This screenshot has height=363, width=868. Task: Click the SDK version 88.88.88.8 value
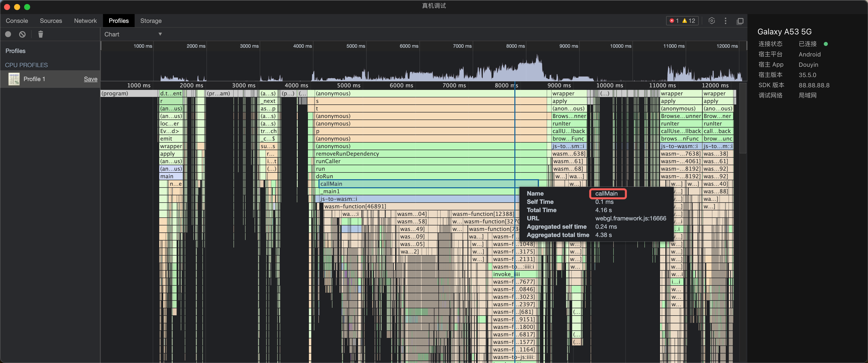[814, 85]
